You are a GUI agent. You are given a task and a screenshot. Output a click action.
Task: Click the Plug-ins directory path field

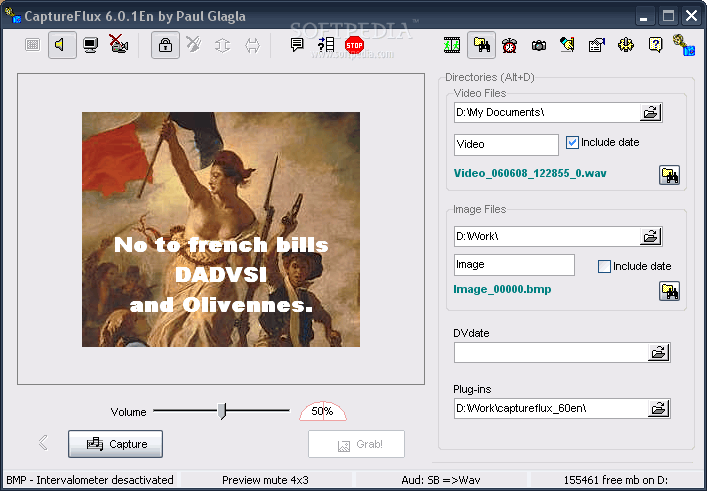(551, 408)
